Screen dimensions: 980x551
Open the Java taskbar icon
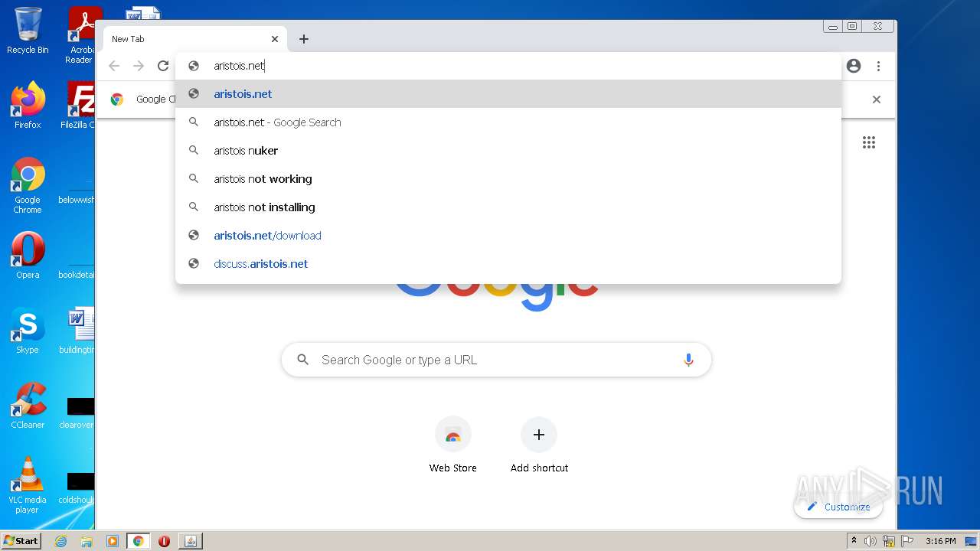pyautogui.click(x=191, y=541)
